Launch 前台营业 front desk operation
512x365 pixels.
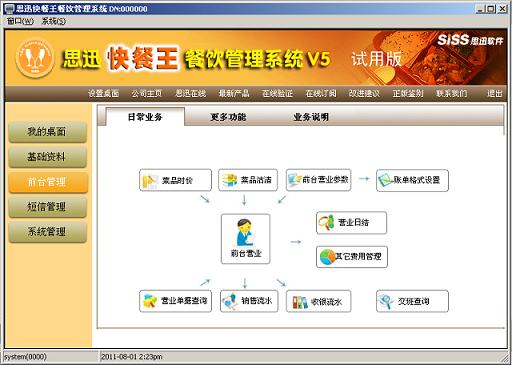click(x=246, y=239)
